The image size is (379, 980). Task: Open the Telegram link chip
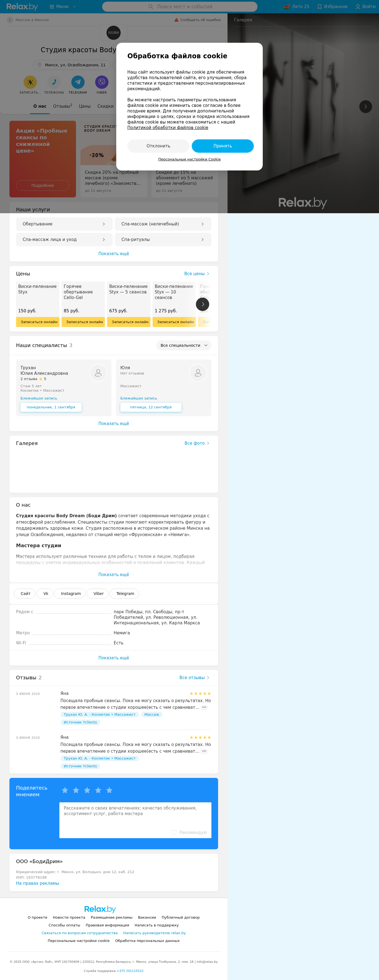124,594
